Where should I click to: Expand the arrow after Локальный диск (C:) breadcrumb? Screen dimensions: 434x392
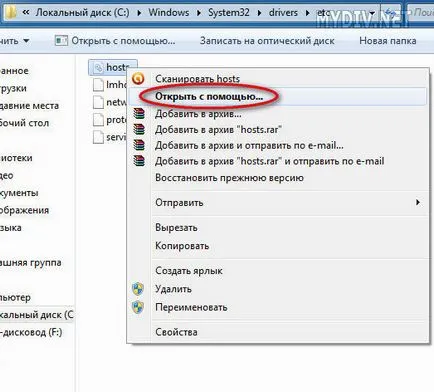pos(139,13)
